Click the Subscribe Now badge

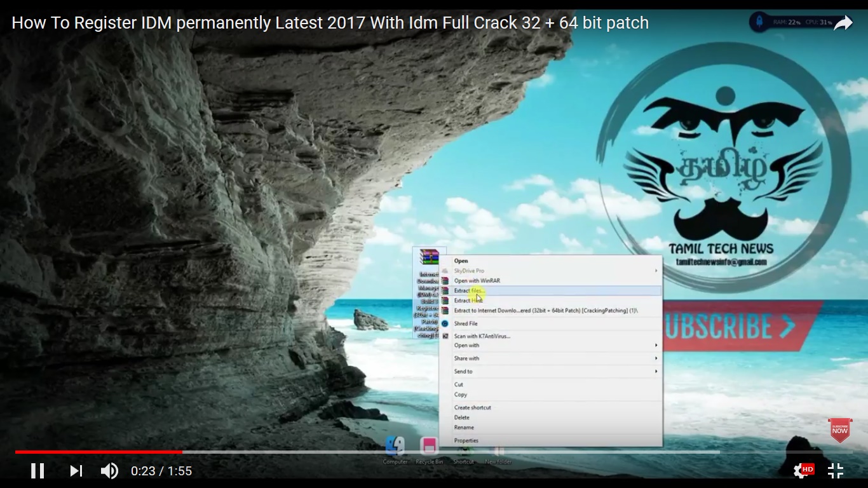click(839, 430)
